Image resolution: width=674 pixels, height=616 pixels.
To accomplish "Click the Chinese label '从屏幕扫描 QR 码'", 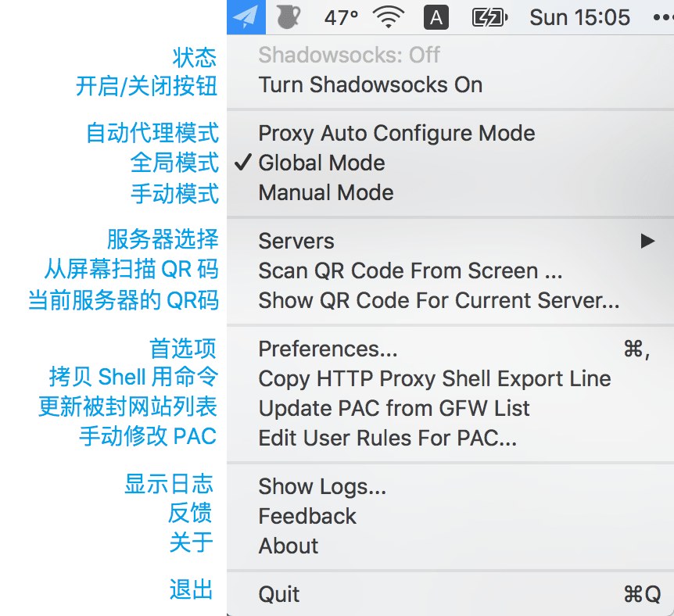I will [x=131, y=269].
